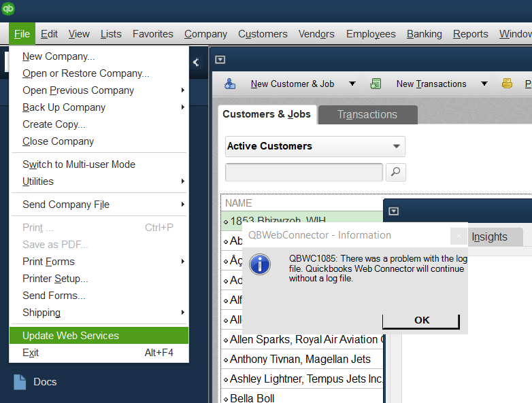Select customer Allen Sparks, Royal Air Aviation
Viewport: 532px width, 403px height.
click(x=303, y=340)
